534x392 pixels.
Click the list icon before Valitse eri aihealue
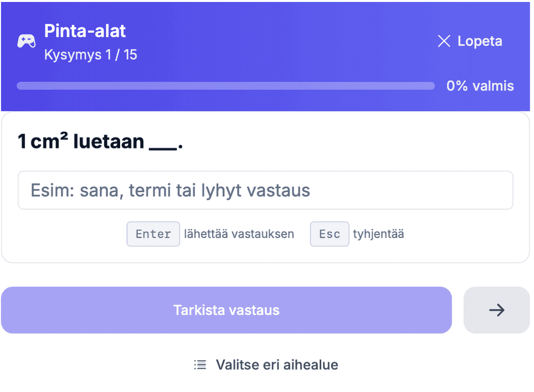point(201,365)
